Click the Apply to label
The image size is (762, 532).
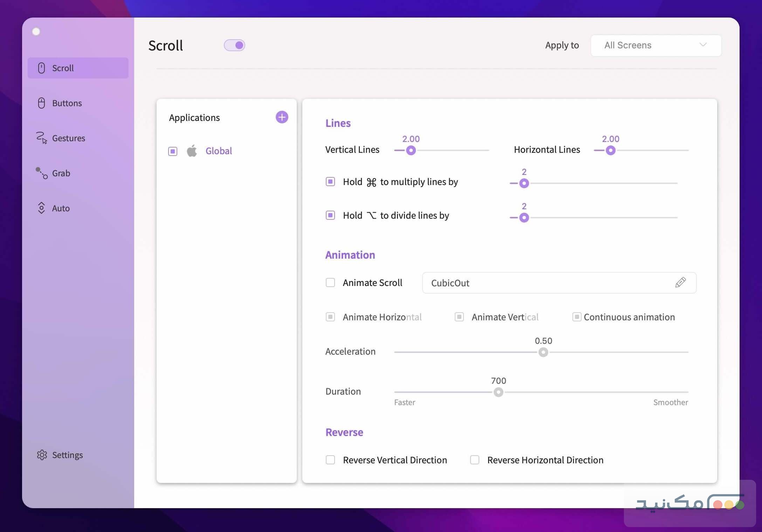click(561, 45)
